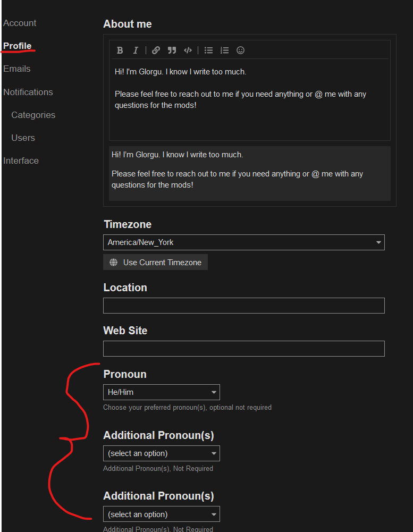Screen dimensions: 413x532
Task: Click into the Location text field
Action: tap(243, 306)
